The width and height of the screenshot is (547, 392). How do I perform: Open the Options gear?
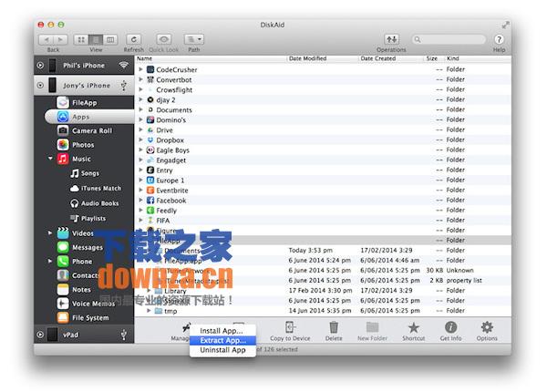pyautogui.click(x=487, y=327)
